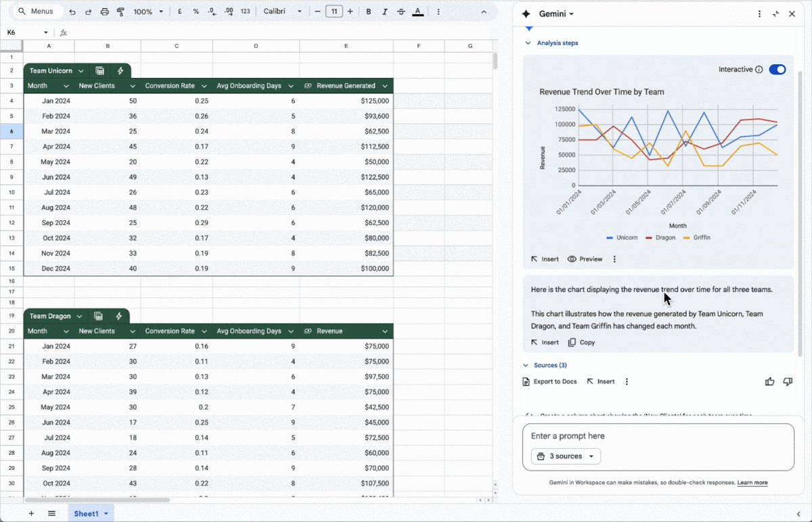Click the prompt input field
The height and width of the screenshot is (522, 812).
658,436
